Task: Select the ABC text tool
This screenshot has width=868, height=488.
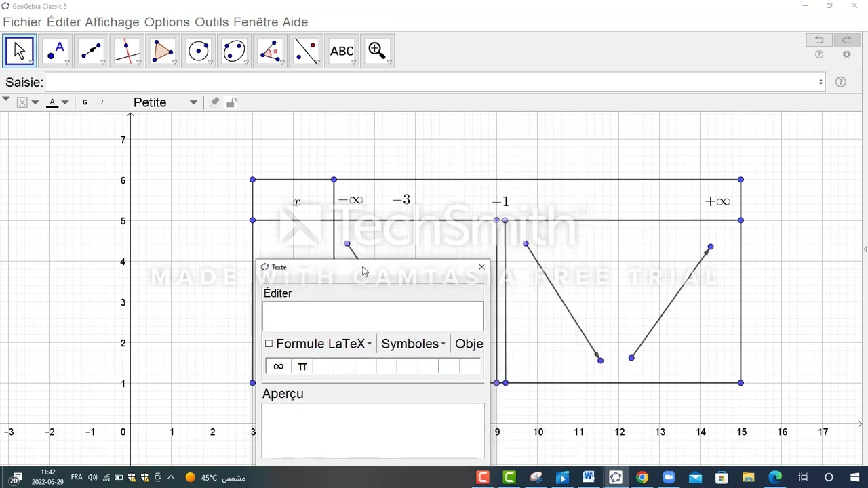Action: [x=342, y=51]
